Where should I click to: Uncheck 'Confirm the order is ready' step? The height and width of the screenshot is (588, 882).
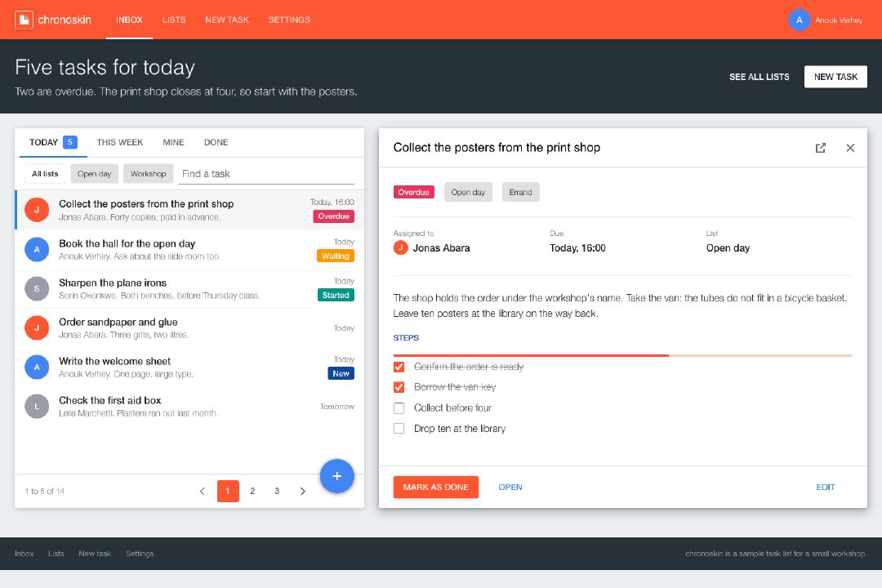click(399, 367)
